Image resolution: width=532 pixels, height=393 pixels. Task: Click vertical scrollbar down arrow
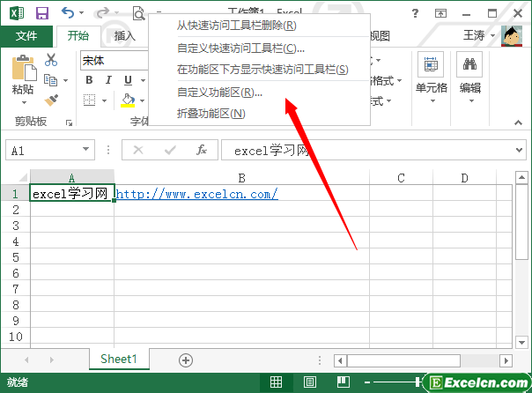click(x=521, y=342)
